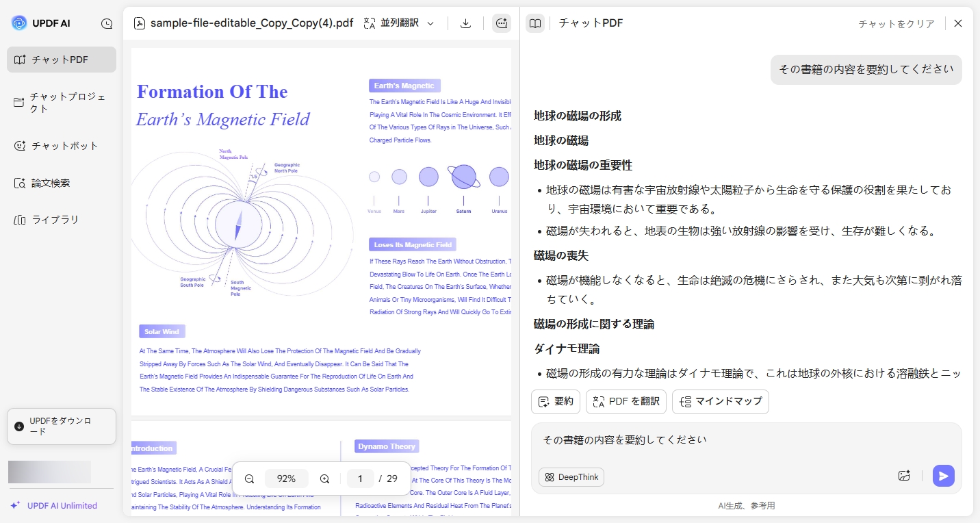Expand the 並列翻訳 dropdown

[430, 23]
